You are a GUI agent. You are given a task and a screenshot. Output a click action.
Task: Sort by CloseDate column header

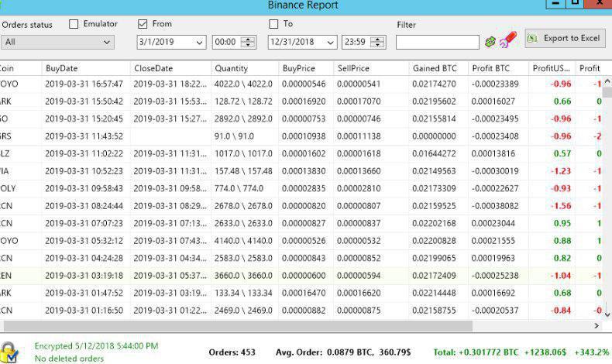[170, 68]
